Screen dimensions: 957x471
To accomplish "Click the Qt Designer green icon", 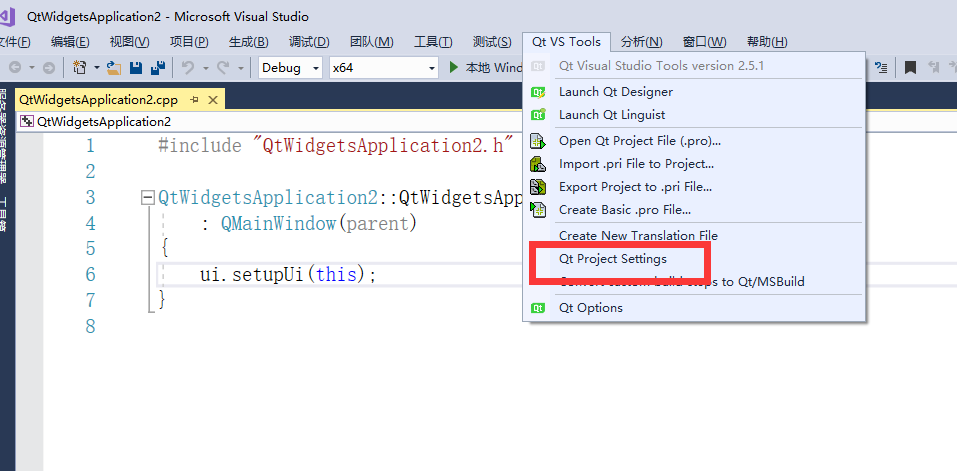I will pyautogui.click(x=538, y=92).
